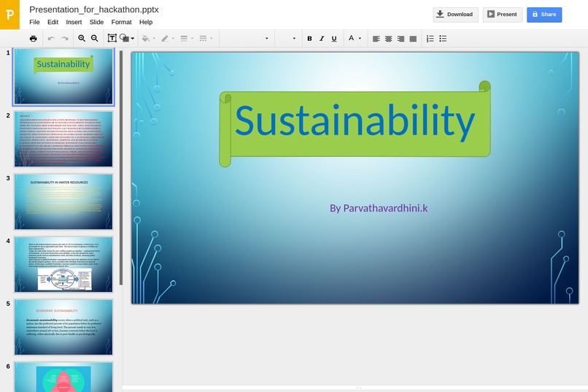Insert a numbered list
Image resolution: width=588 pixels, height=392 pixels.
pos(430,38)
